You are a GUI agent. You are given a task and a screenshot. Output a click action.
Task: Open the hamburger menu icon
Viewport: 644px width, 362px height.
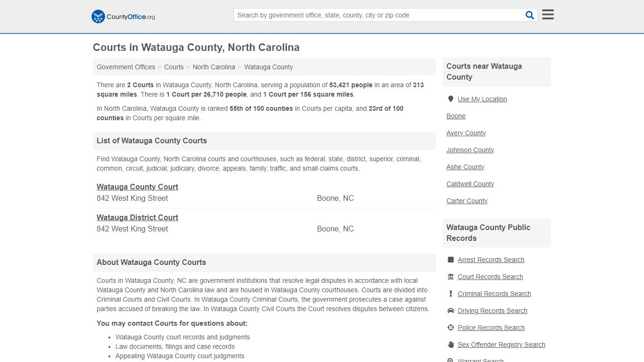pyautogui.click(x=548, y=15)
